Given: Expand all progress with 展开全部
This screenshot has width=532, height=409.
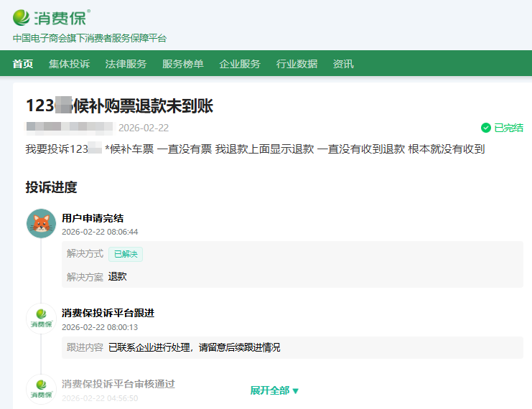Looking at the screenshot, I should [x=274, y=390].
